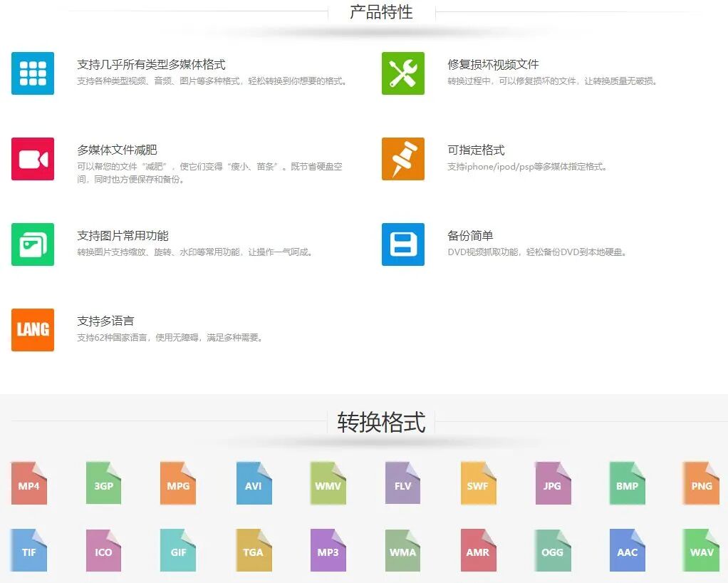Click the blue grid multimedia formats icon
The image size is (728, 583).
pos(33,73)
